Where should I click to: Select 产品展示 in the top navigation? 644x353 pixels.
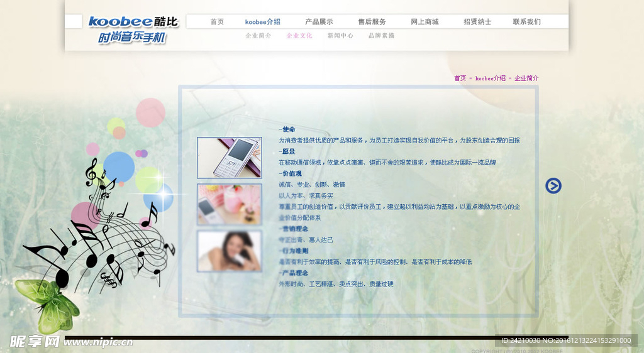pos(319,22)
